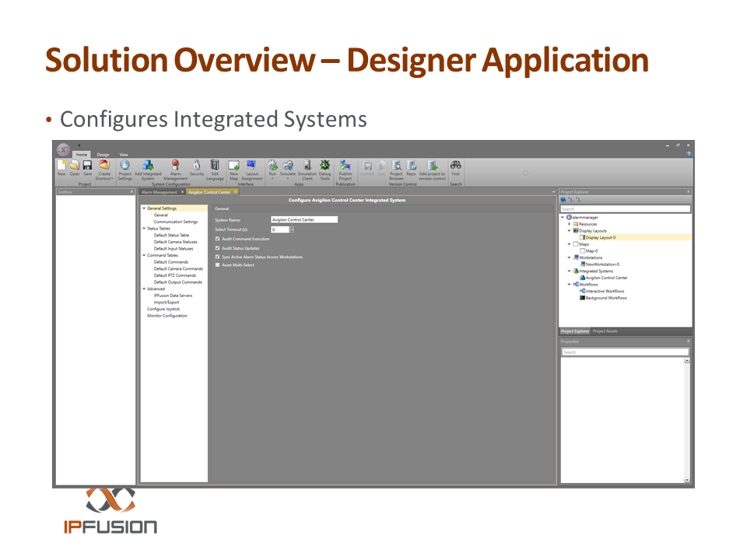Click Create Shortcut icon
Viewport: 747px width, 560px height.
coord(104,165)
